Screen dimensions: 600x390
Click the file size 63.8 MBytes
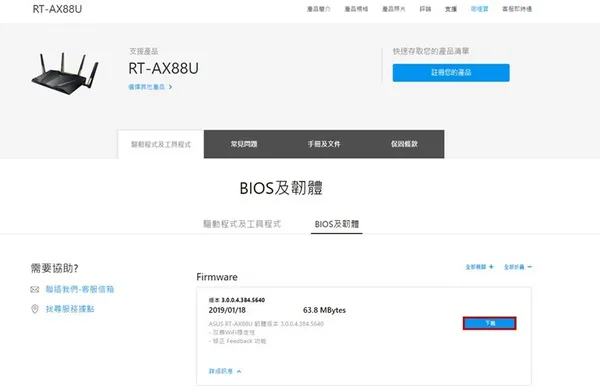tap(324, 310)
